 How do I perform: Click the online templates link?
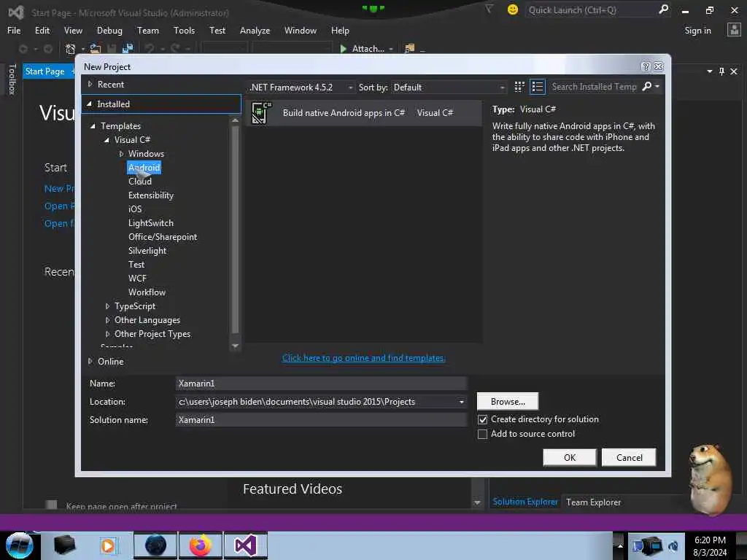364,358
